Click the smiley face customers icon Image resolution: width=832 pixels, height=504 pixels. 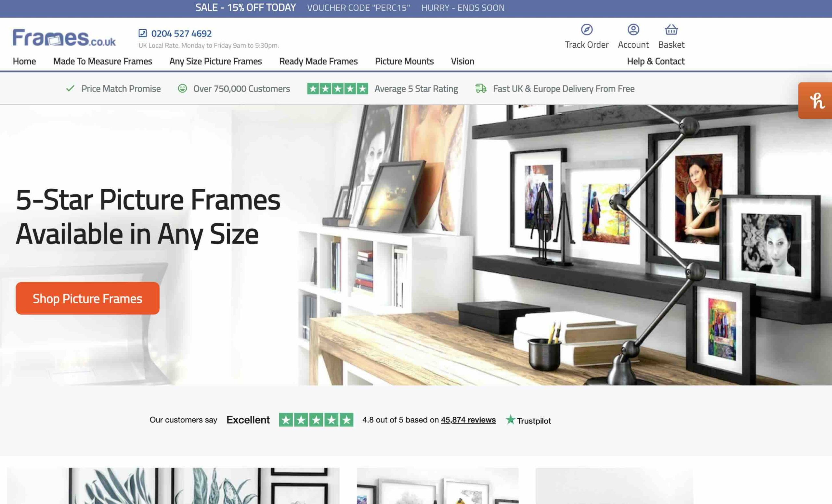pyautogui.click(x=182, y=88)
